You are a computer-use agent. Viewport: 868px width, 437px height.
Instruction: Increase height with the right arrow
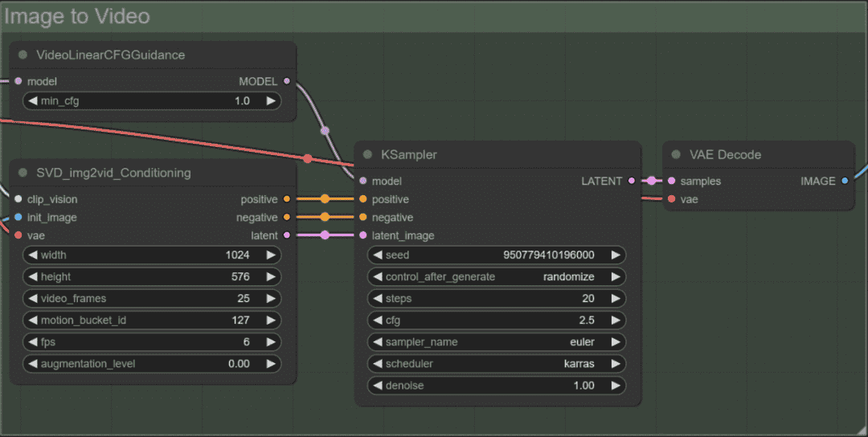pyautogui.click(x=271, y=276)
